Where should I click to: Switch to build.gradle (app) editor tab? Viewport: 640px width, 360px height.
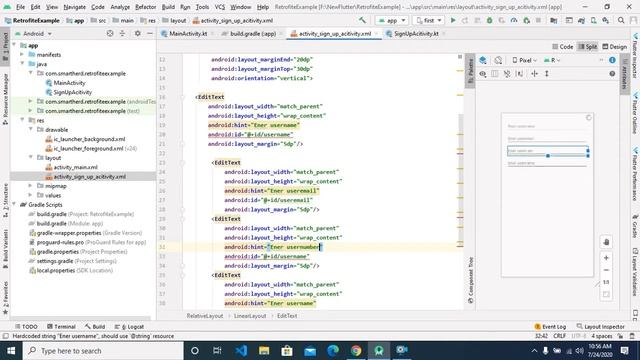(252, 33)
